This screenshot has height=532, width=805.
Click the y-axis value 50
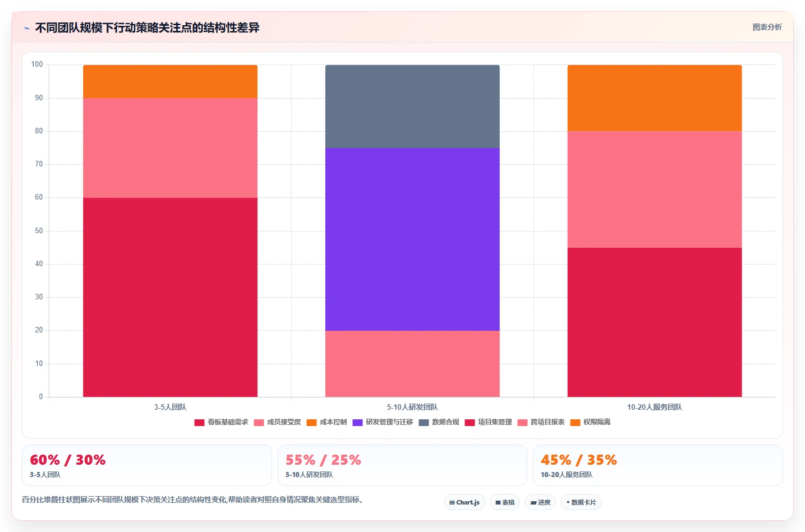click(39, 231)
